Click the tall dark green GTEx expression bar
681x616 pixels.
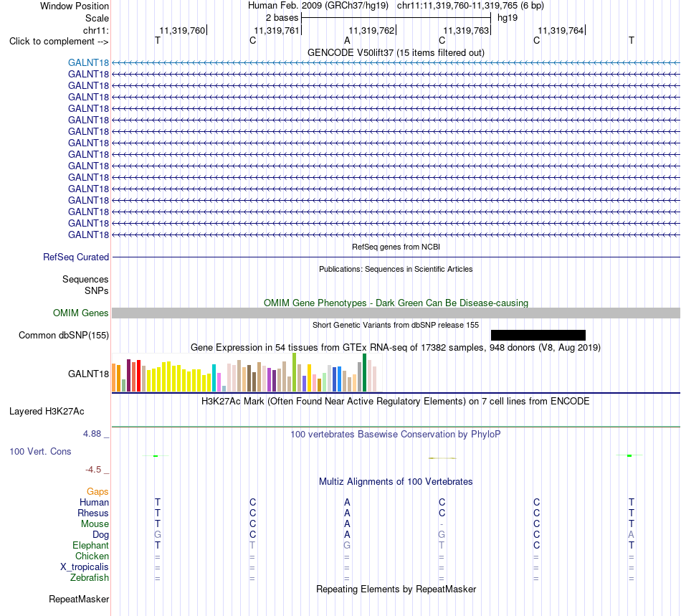tap(364, 373)
